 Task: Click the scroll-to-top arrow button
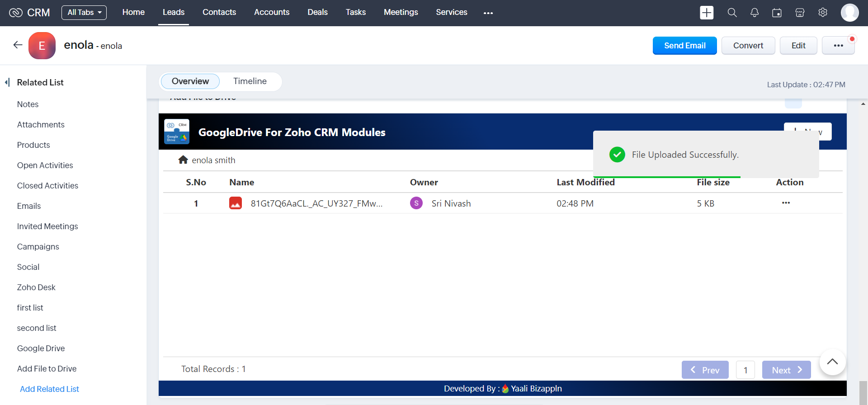832,362
